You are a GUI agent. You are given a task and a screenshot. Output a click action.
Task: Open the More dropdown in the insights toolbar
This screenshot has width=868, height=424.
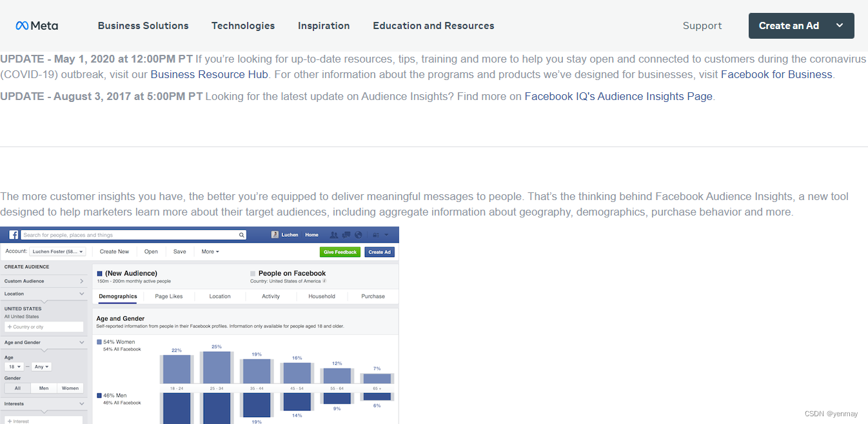(210, 252)
